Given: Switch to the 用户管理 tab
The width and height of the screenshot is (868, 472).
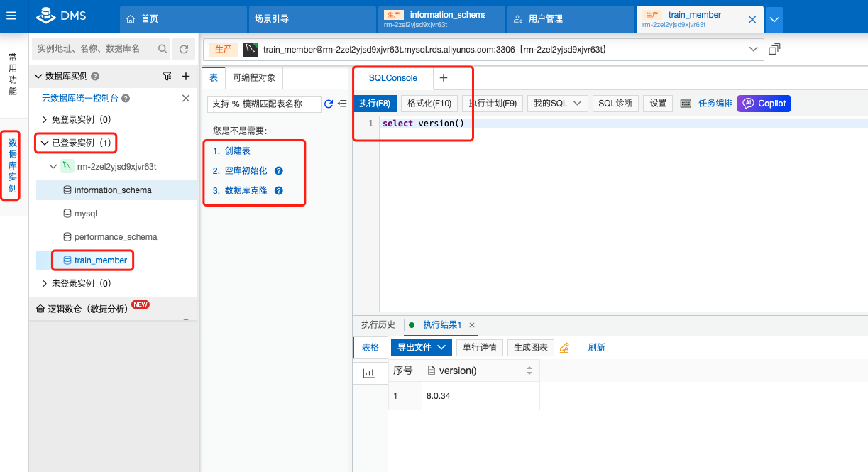Looking at the screenshot, I should tap(571, 19).
